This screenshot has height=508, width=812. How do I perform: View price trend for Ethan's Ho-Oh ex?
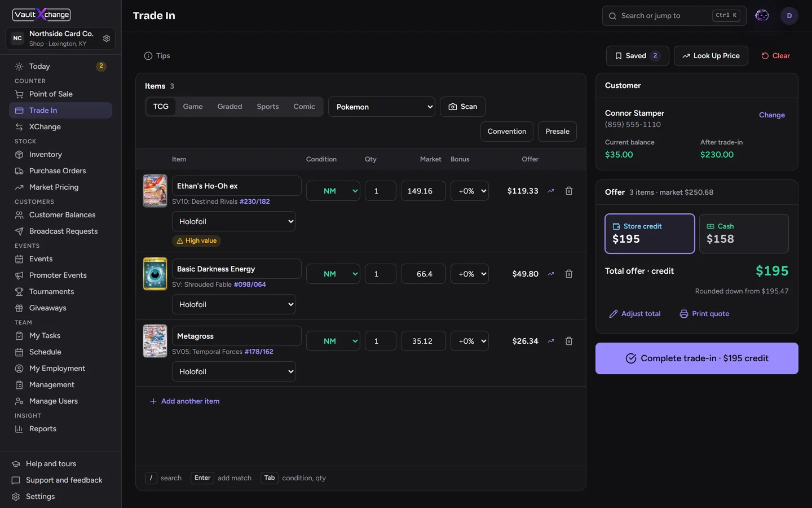tap(551, 191)
